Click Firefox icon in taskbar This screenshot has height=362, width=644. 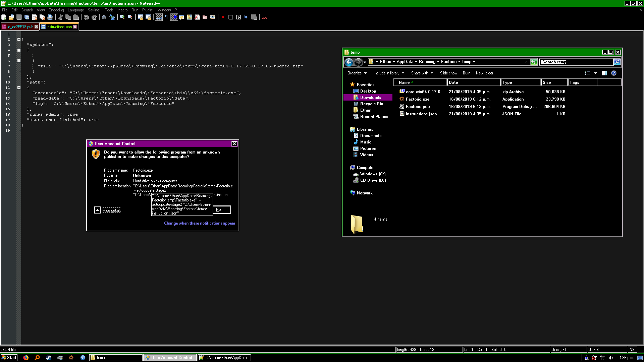[26, 358]
